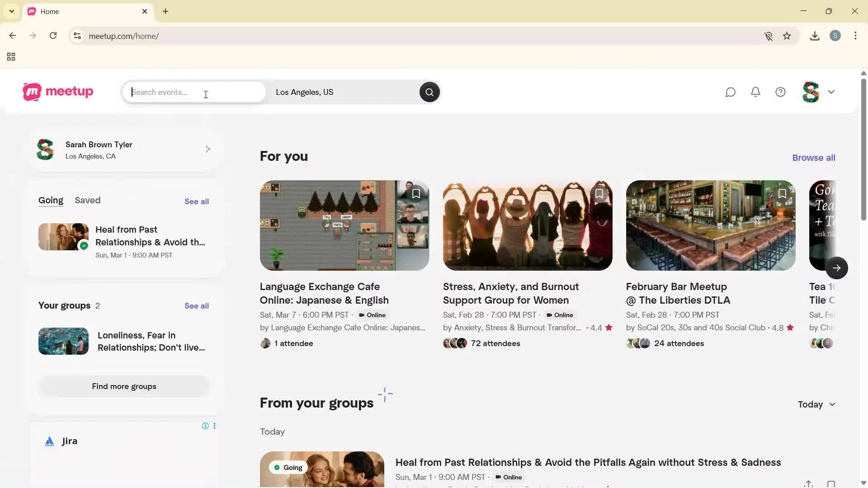Save the Stress and Anxiety support group event
Image resolution: width=868 pixels, height=488 pixels.
tap(599, 193)
